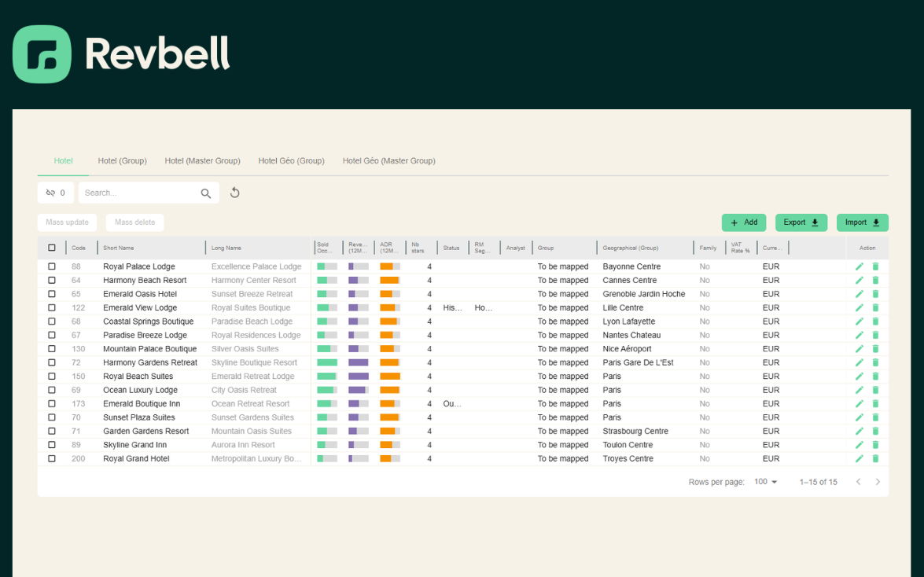Tick the Paradise Breeze Lodge checkbox
Image resolution: width=924 pixels, height=577 pixels.
pos(52,335)
